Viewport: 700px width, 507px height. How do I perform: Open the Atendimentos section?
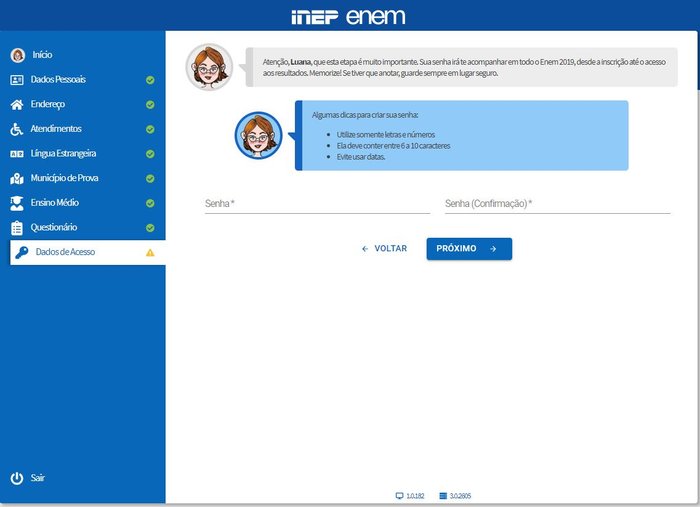pos(56,129)
